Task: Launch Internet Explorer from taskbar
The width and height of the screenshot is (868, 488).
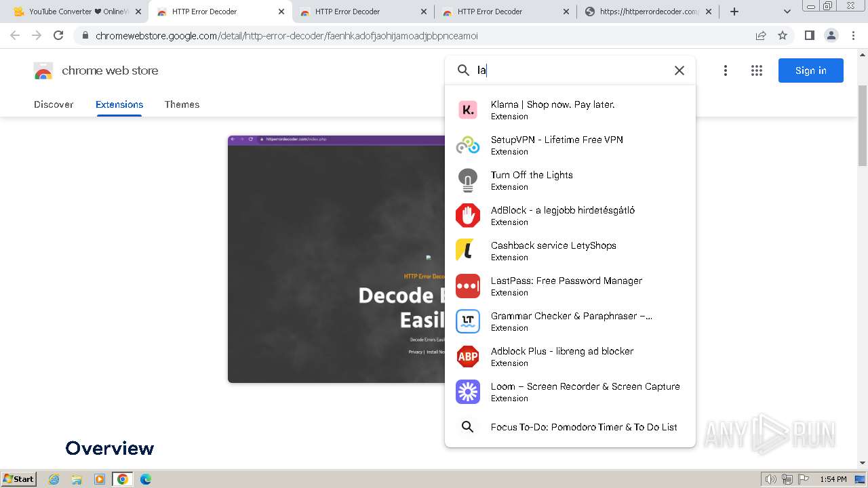Action: tap(54, 479)
